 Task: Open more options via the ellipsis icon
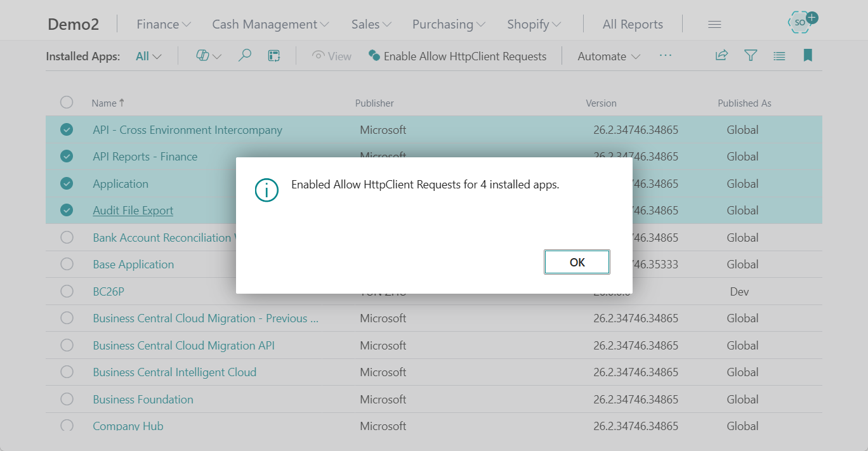[x=666, y=56]
